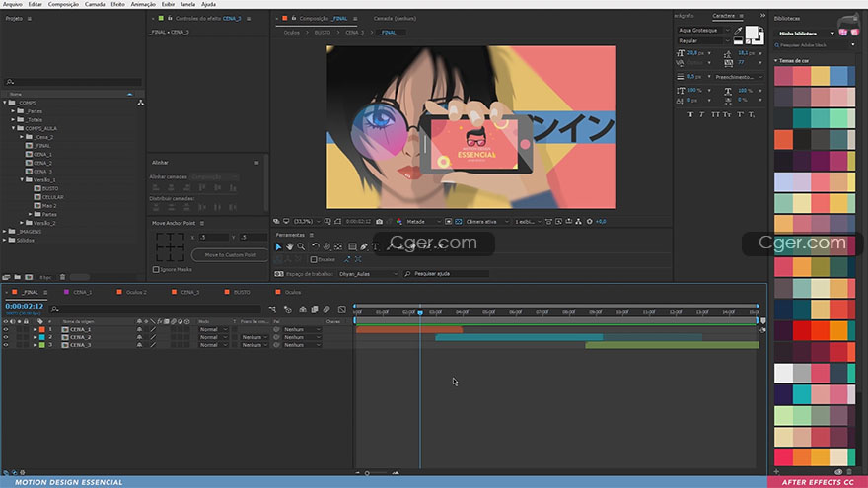868x488 pixels.
Task: Apply Small Caps text style
Action: [x=727, y=114]
